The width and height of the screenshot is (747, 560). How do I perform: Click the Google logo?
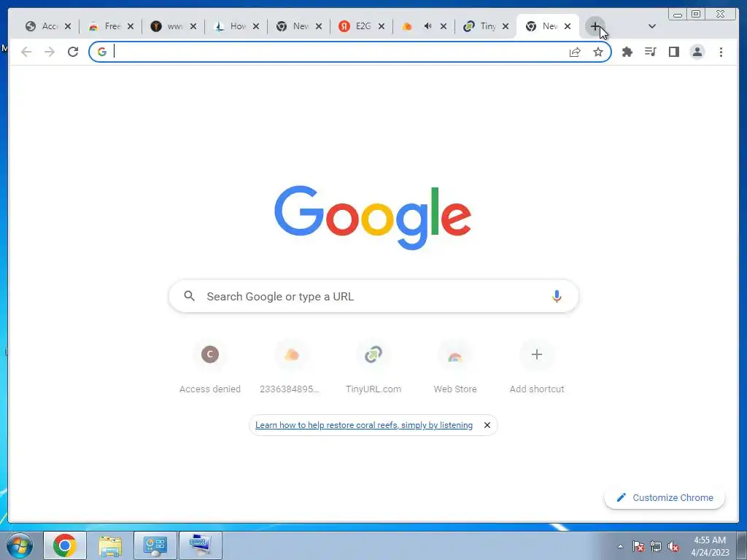click(373, 217)
